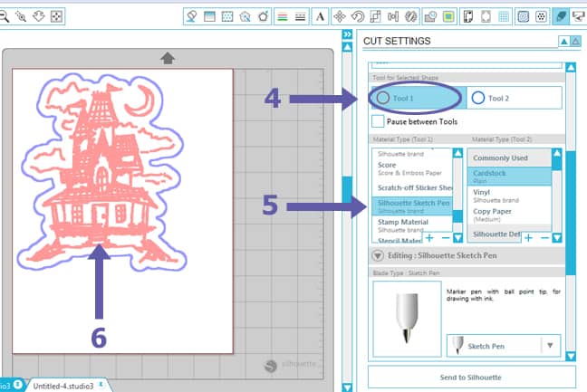Expand the Editing: Silhouette Sketch Pen section
Viewport: 587px width, 392px height.
tap(378, 256)
